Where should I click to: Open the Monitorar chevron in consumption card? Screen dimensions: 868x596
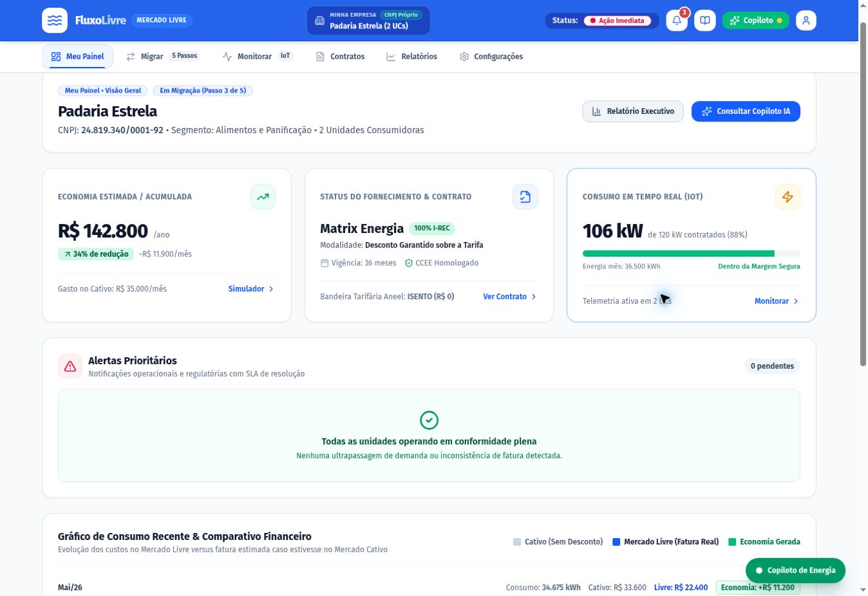pyautogui.click(x=796, y=301)
